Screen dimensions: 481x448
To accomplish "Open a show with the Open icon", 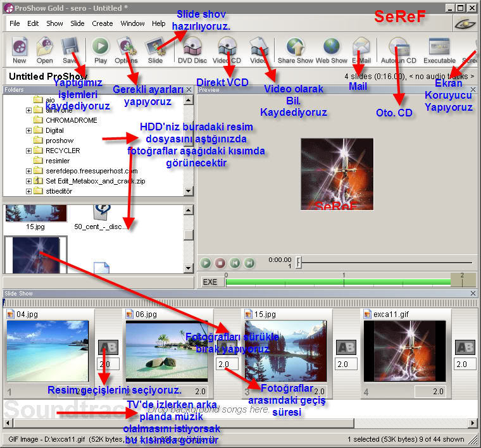I will click(45, 50).
